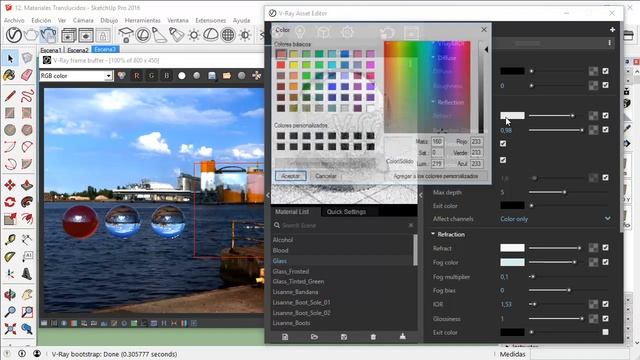Add a V-Ray sphere light
Image resolution: width=640 pixels, height=360 pixels.
click(228, 35)
